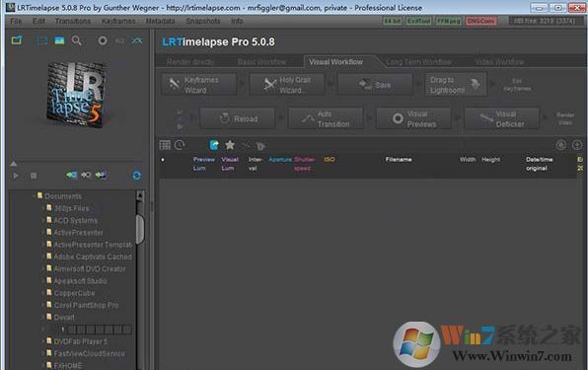Image resolution: width=588 pixels, height=370 pixels.
Task: Expand the Aimersoft DVD Creator folder
Action: [x=43, y=268]
